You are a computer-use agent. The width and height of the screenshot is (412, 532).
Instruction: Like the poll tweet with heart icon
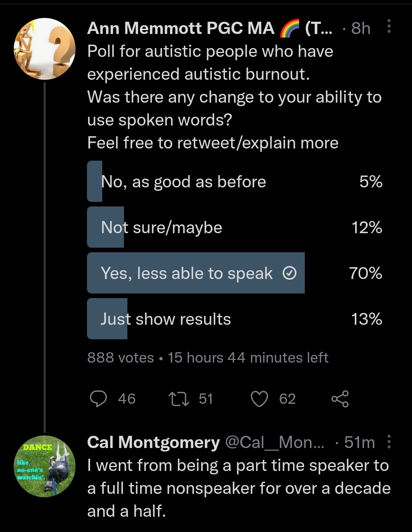pyautogui.click(x=259, y=399)
